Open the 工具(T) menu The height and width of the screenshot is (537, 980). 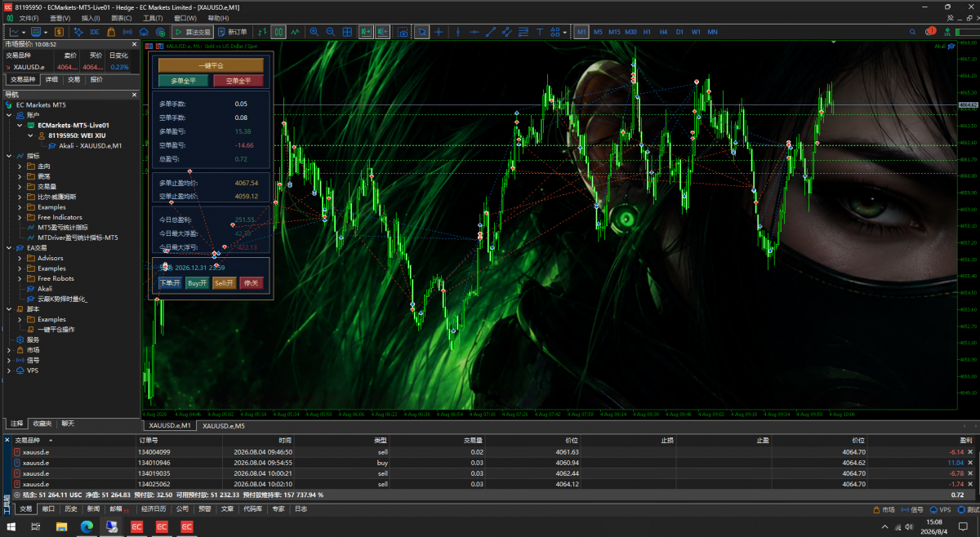[153, 18]
